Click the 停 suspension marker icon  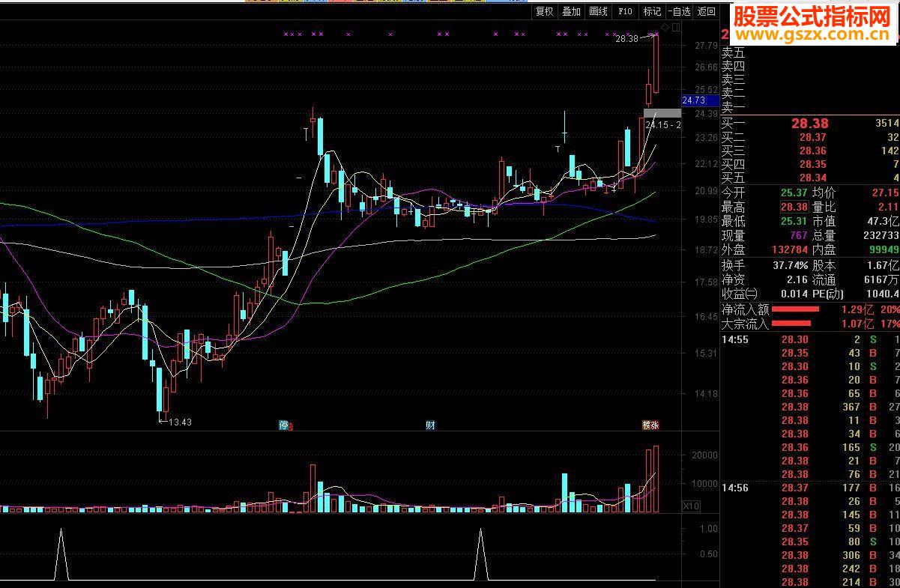[283, 425]
